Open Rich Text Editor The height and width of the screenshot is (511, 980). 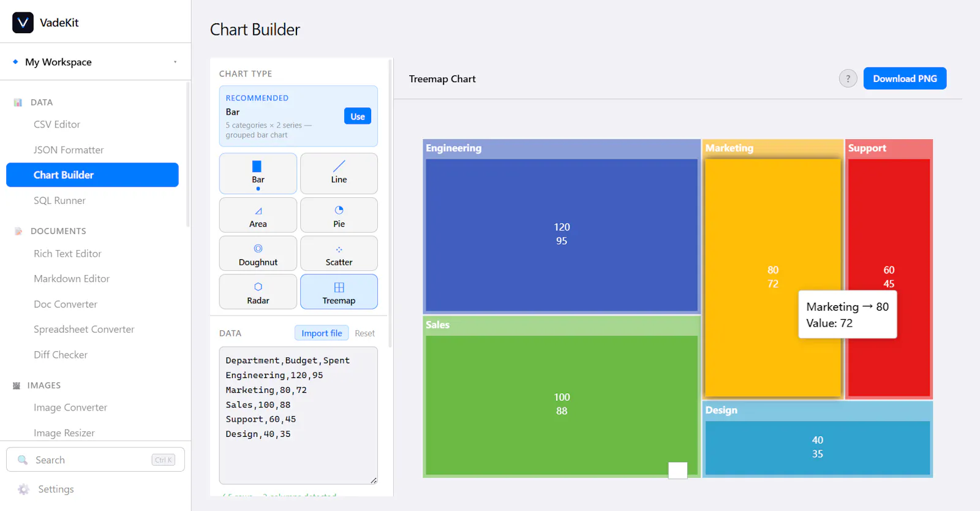click(67, 254)
